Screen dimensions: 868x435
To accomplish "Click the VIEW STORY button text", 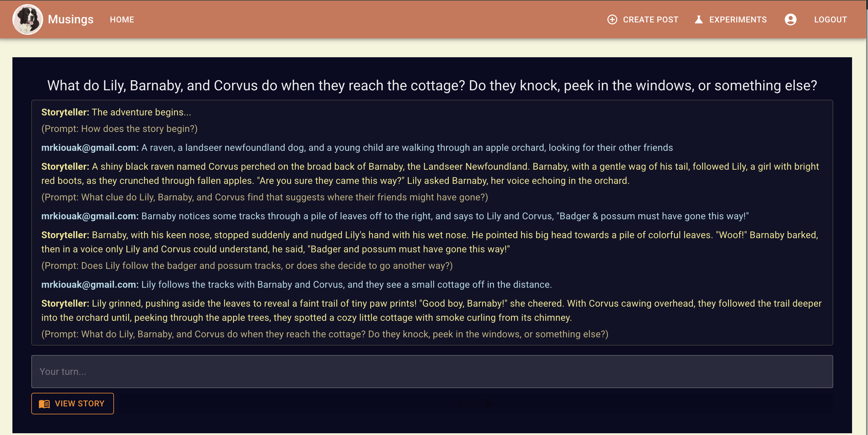I will pos(79,404).
